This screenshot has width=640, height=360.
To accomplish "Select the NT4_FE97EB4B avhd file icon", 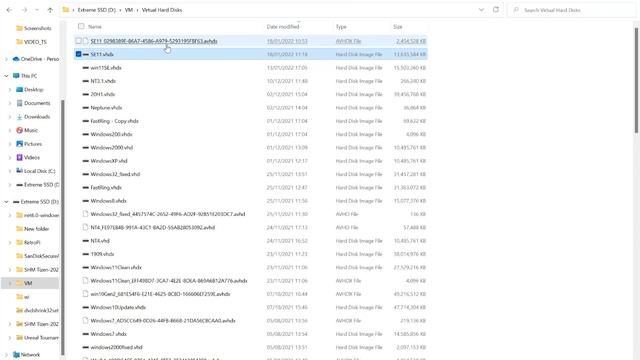I will pos(85,227).
